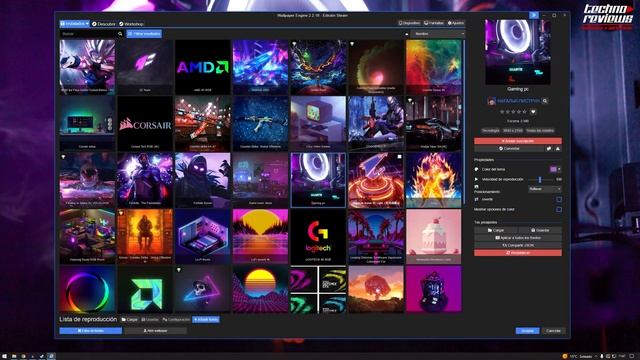Image resolution: width=640 pixels, height=360 pixels.
Task: Open the Instalados tab
Action: 75,24
